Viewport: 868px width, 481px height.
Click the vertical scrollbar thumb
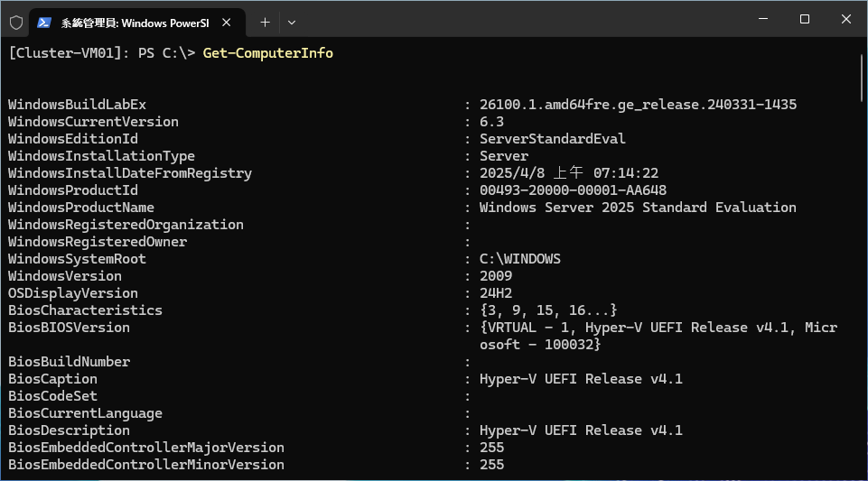862,77
